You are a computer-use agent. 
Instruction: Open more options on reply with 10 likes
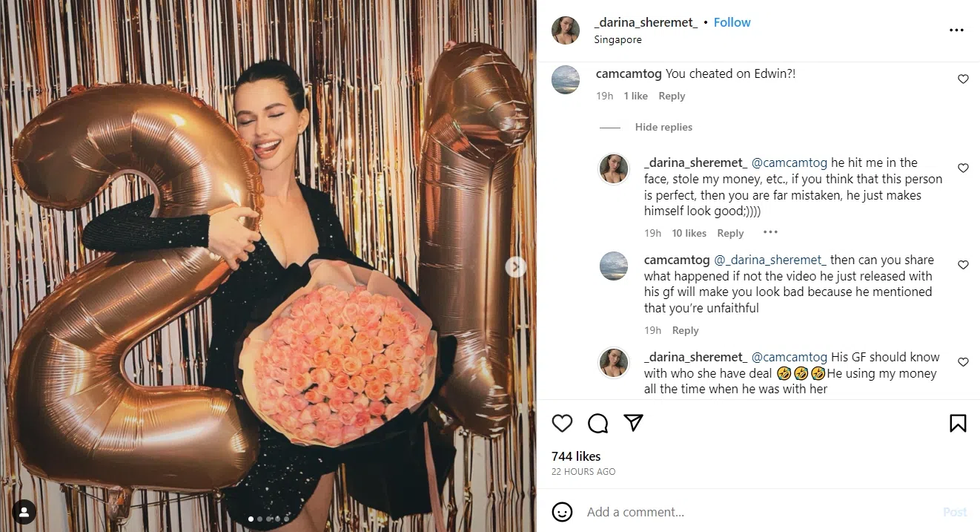pyautogui.click(x=770, y=232)
